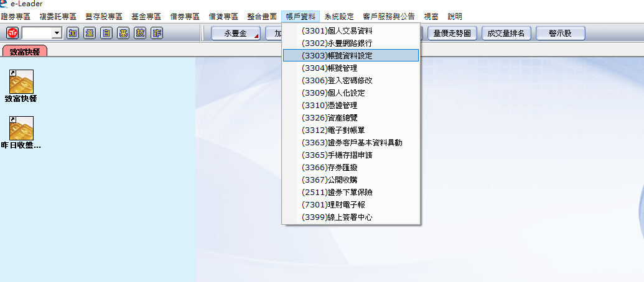Select (2511)證券下單保險 menu item
The width and height of the screenshot is (644, 282).
click(x=351, y=192)
